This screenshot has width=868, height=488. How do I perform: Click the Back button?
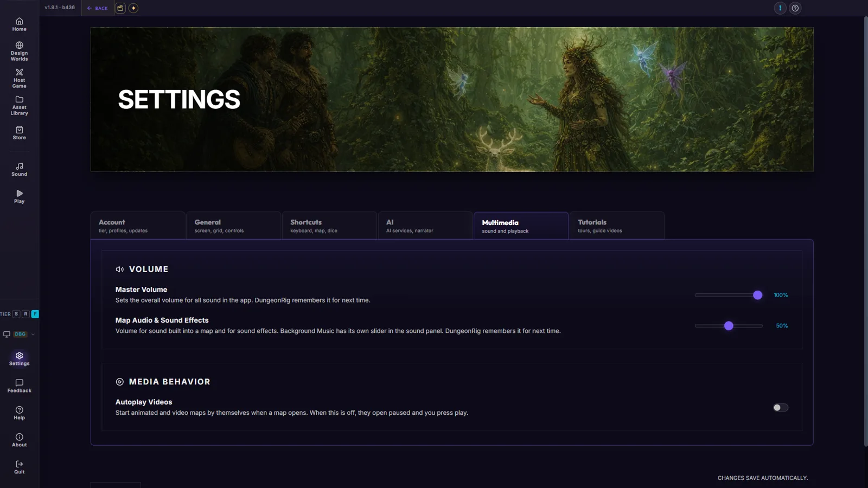pos(98,8)
